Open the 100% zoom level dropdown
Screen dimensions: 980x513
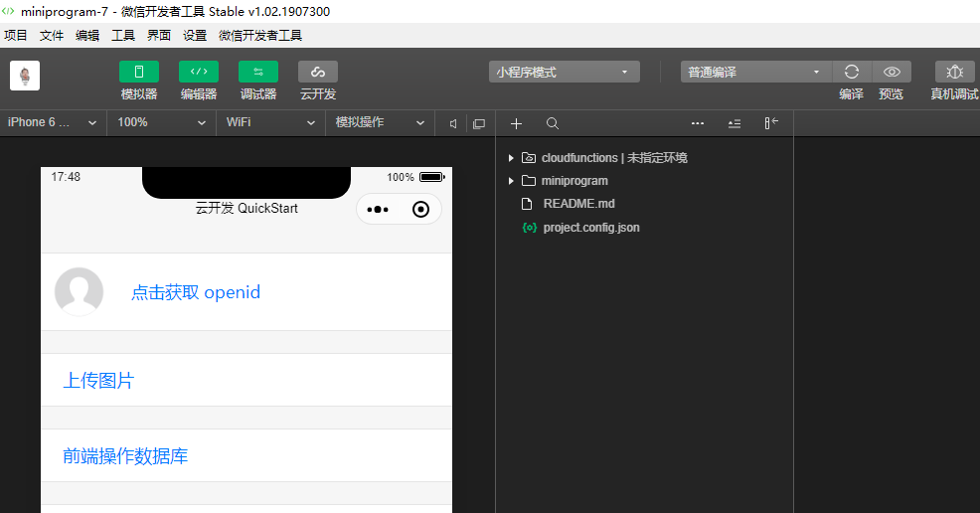(x=162, y=122)
